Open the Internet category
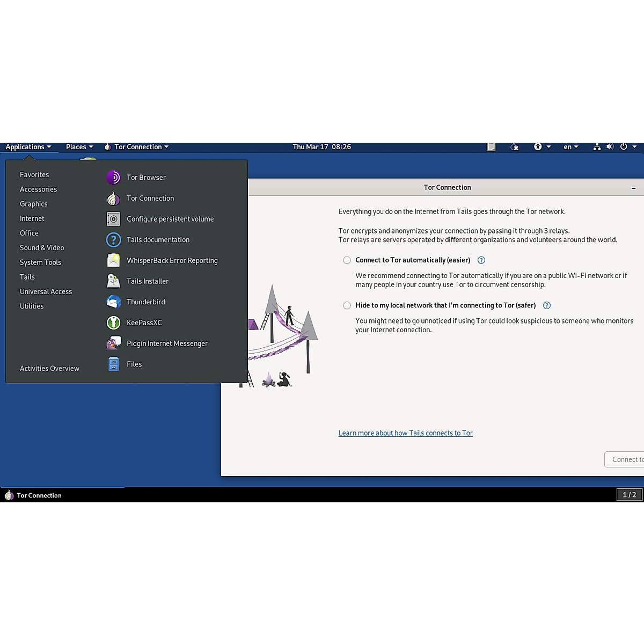 click(x=32, y=219)
